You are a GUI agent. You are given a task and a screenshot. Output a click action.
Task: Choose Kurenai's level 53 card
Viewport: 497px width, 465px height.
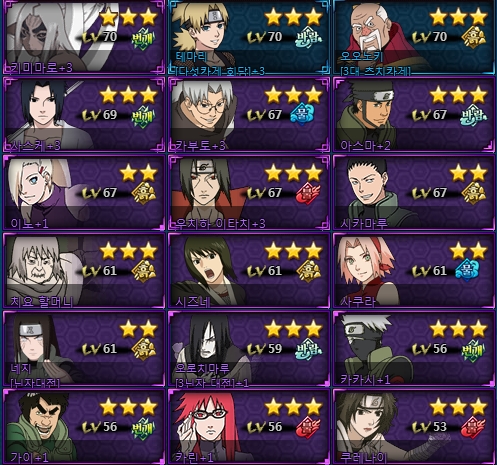[x=414, y=427]
